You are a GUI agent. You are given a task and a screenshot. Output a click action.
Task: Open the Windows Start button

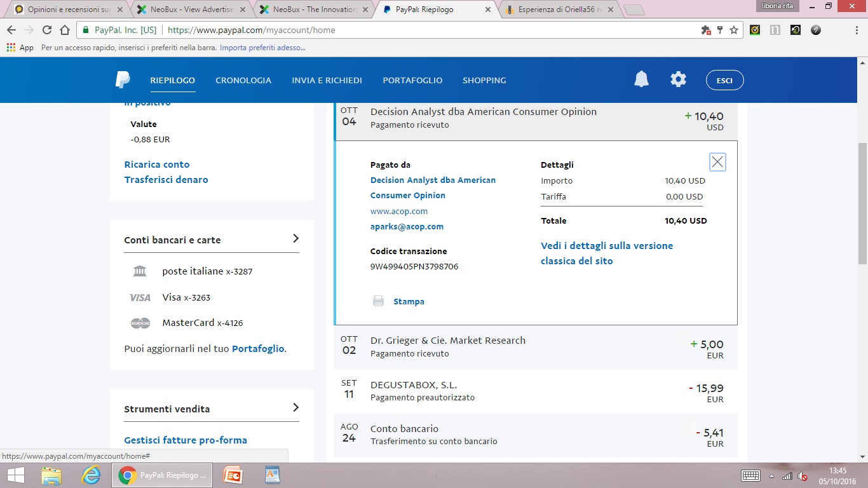coord(15,475)
